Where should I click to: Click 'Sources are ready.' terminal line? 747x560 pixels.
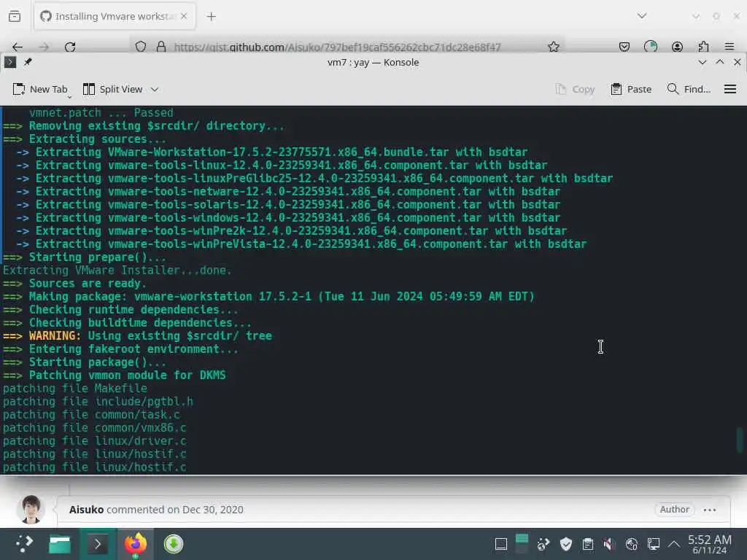pos(88,284)
